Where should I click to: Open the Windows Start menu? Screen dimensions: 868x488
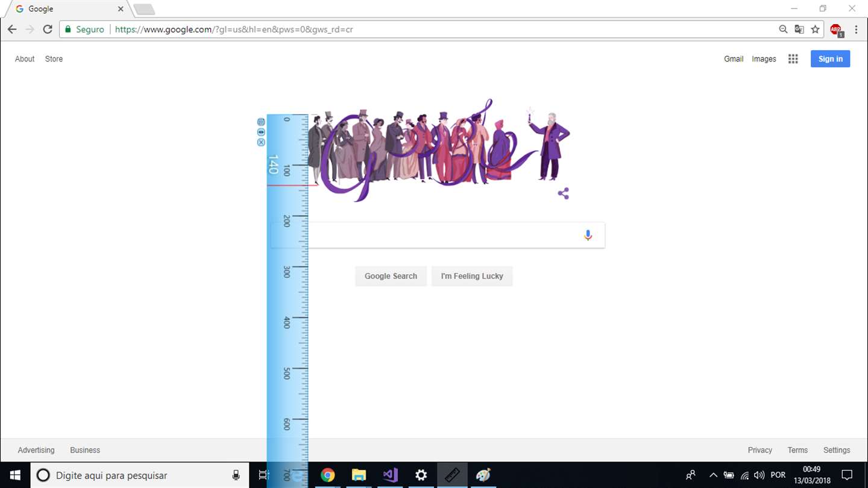coord(15,475)
